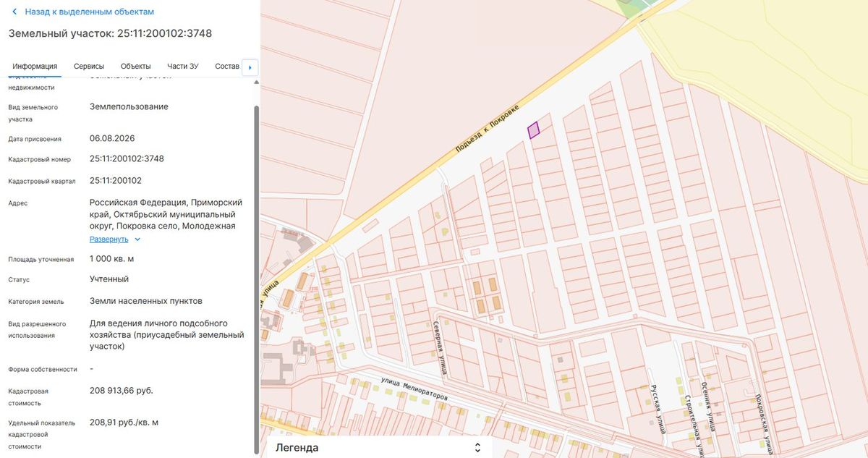
Task: Click the 'Дата присвоения' field label
Action: tap(35, 139)
